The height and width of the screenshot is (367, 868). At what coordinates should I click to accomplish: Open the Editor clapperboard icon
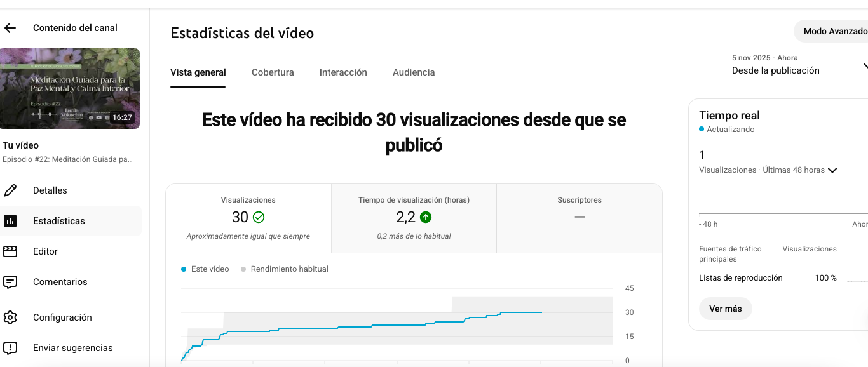click(x=10, y=251)
